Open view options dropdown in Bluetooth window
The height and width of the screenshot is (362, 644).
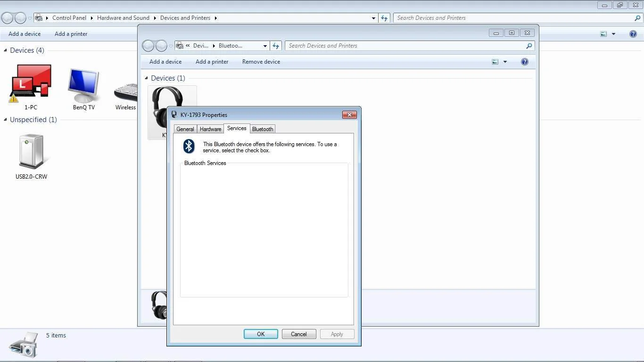(x=505, y=62)
